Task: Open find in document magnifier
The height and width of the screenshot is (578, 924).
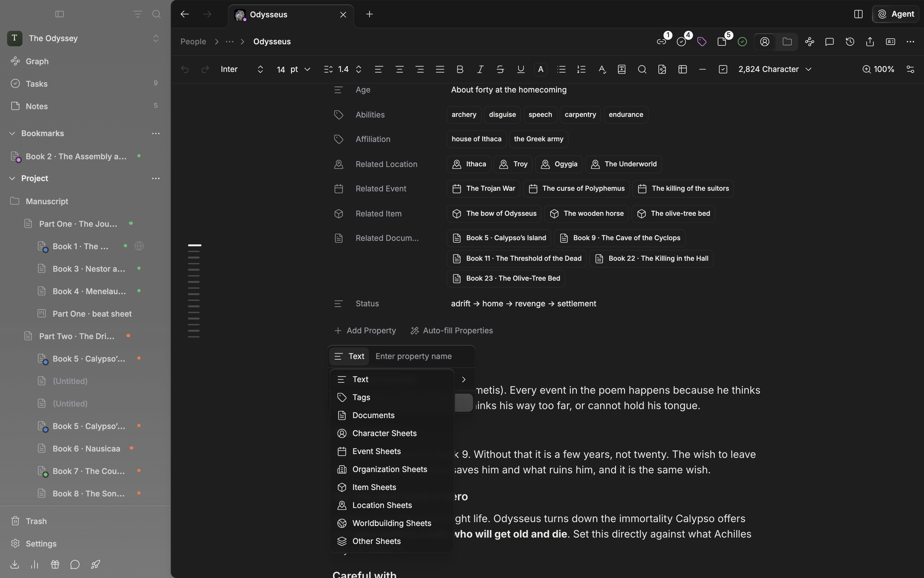Action: pyautogui.click(x=642, y=69)
